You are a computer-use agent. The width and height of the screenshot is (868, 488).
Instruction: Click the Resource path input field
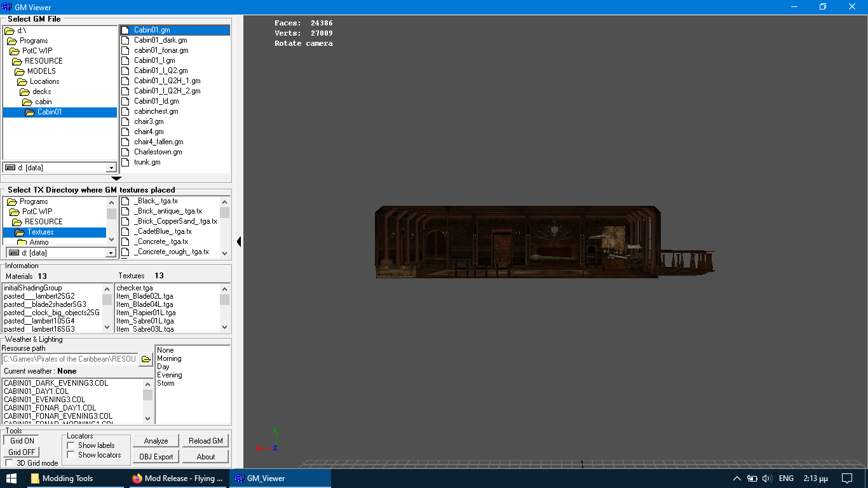70,359
